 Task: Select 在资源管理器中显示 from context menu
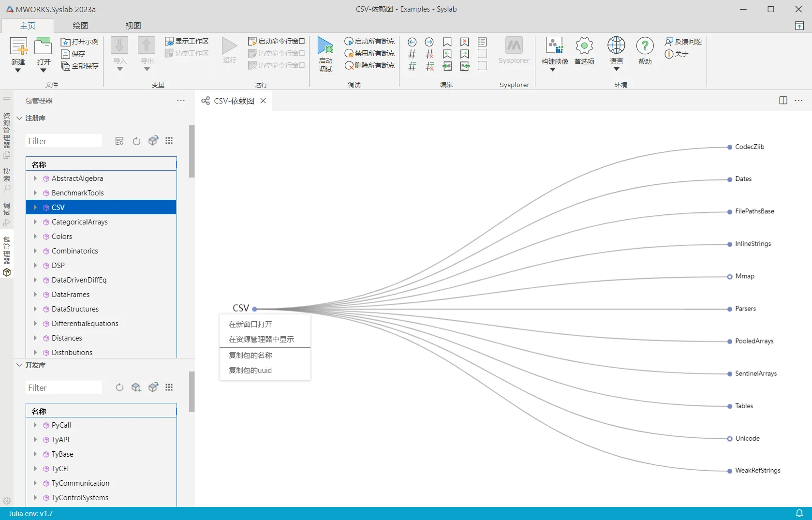265,339
